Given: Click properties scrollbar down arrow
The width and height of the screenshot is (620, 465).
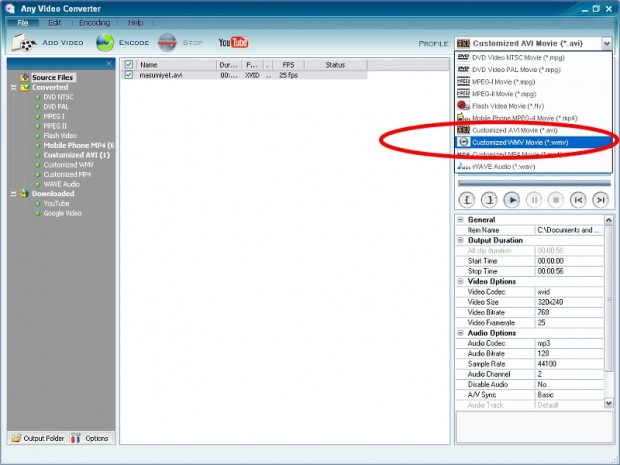Looking at the screenshot, I should pyautogui.click(x=609, y=403).
